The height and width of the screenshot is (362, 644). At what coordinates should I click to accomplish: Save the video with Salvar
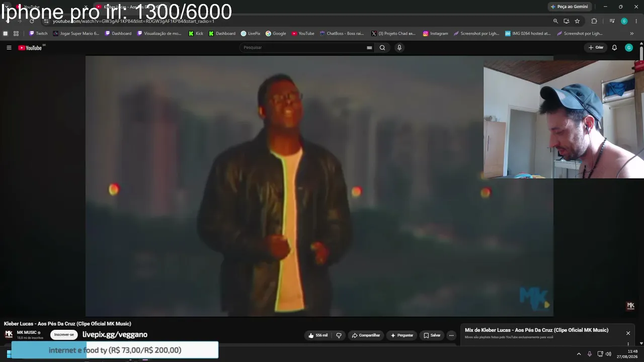[432, 335]
